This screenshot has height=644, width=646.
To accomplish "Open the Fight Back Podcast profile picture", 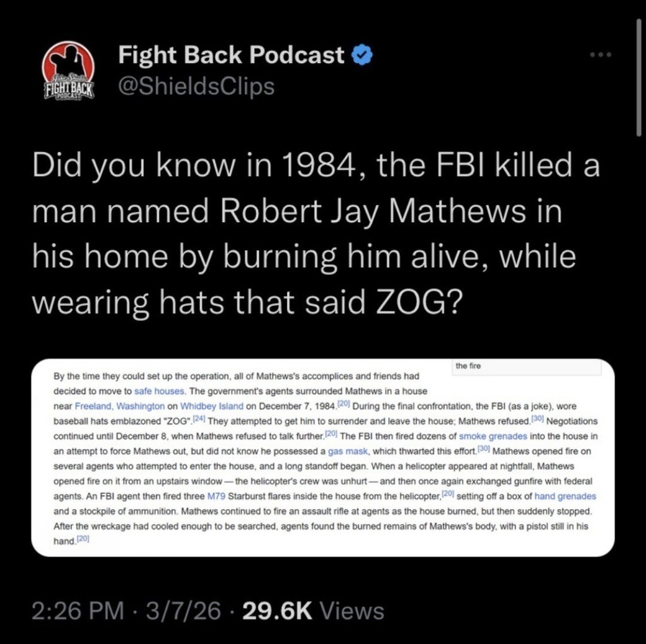I will (68, 71).
